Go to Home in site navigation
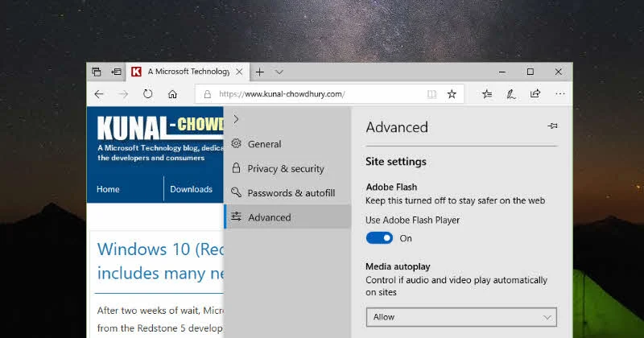 108,189
